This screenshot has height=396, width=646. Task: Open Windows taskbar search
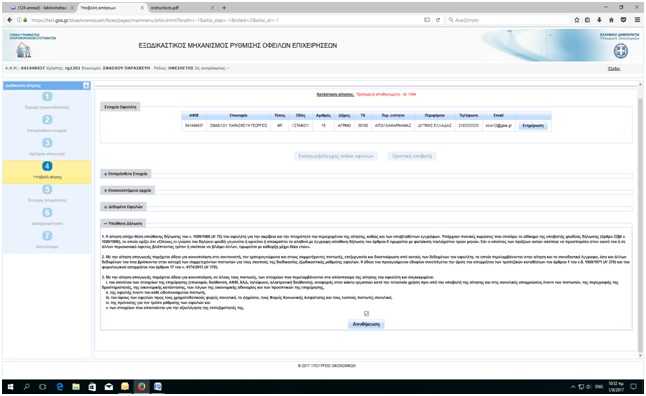(27, 387)
